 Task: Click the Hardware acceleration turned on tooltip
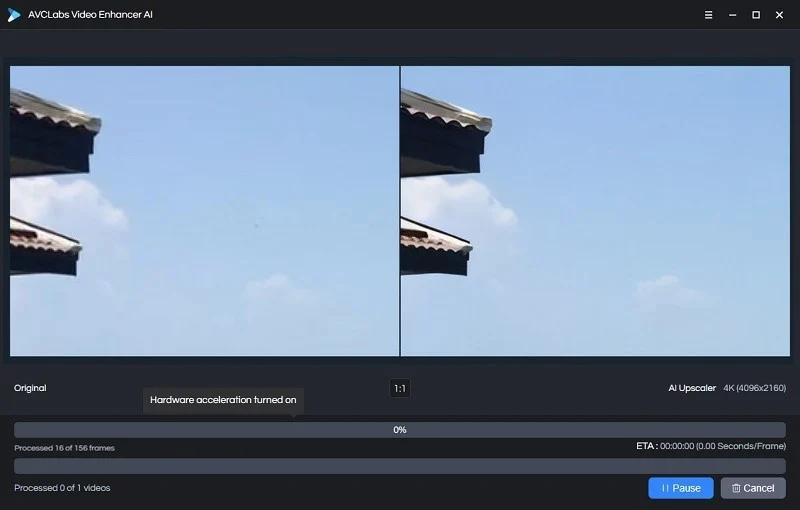pyautogui.click(x=223, y=400)
